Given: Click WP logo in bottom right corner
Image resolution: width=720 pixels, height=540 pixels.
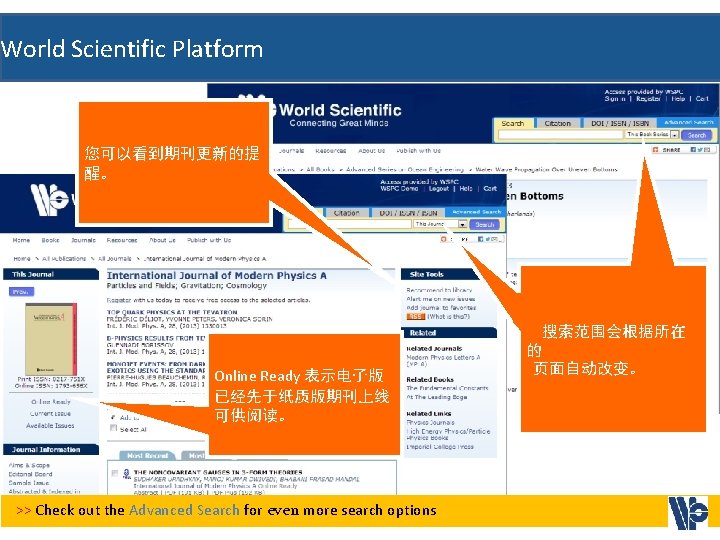Looking at the screenshot, I should [x=688, y=512].
